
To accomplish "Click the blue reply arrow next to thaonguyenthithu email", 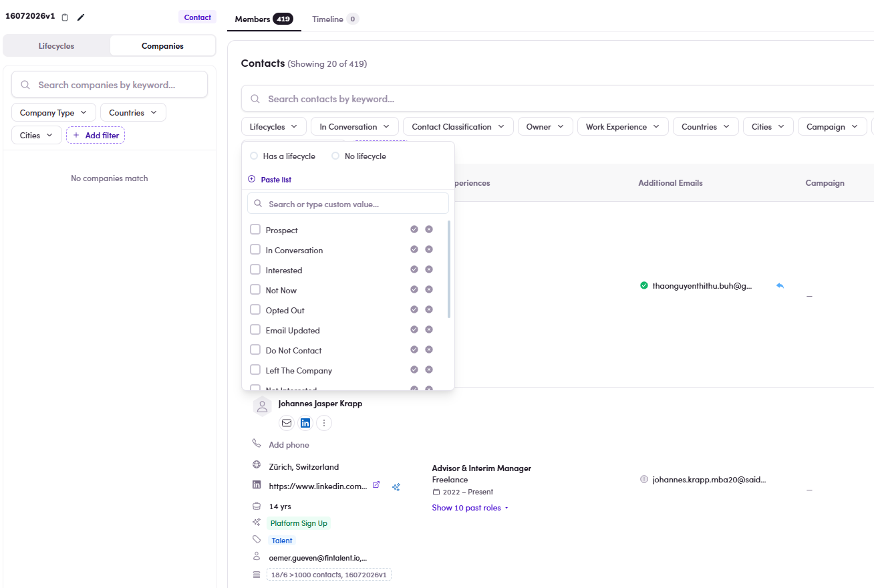I will click(x=780, y=285).
